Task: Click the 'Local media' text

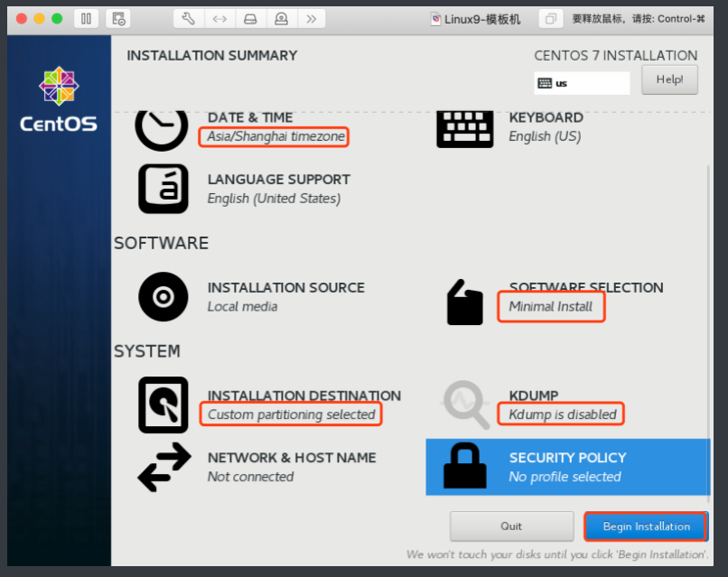Action: click(242, 306)
